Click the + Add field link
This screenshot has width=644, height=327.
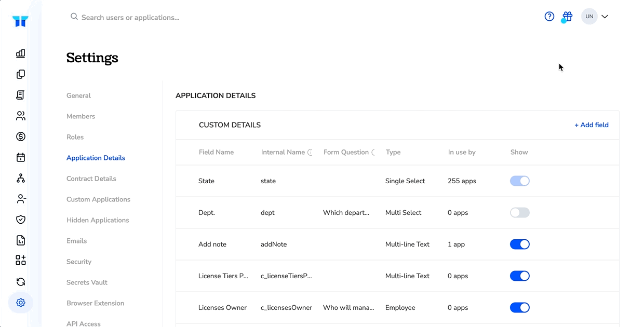[592, 125]
